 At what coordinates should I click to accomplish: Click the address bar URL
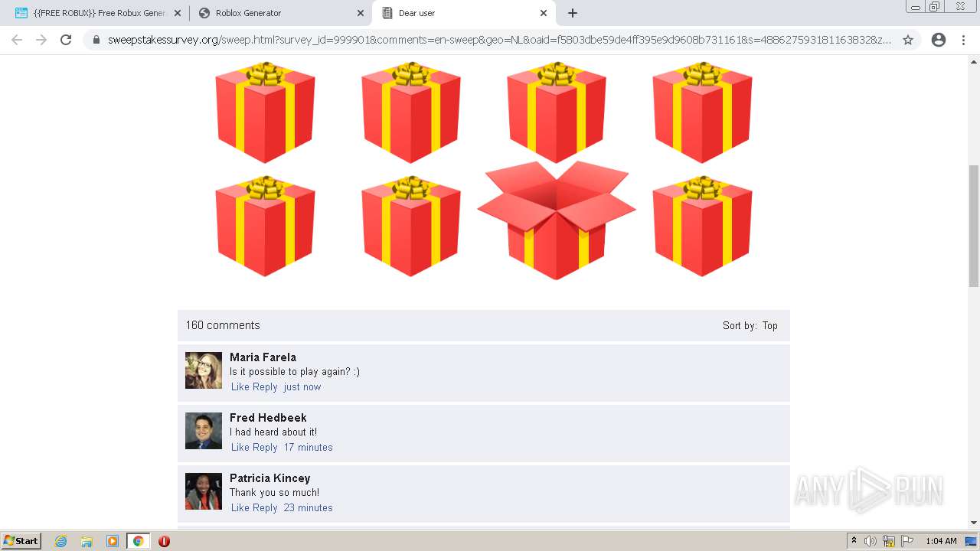pos(499,40)
